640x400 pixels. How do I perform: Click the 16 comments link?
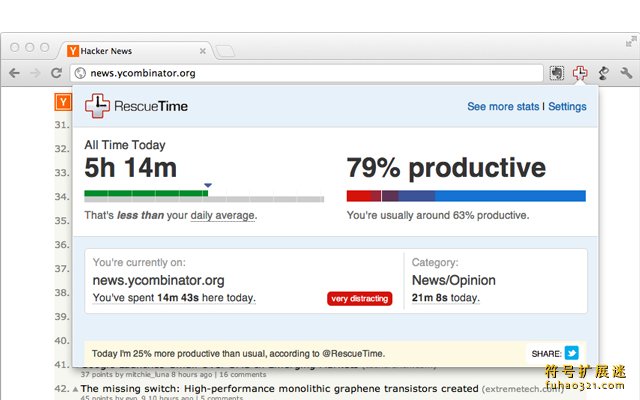[x=243, y=375]
